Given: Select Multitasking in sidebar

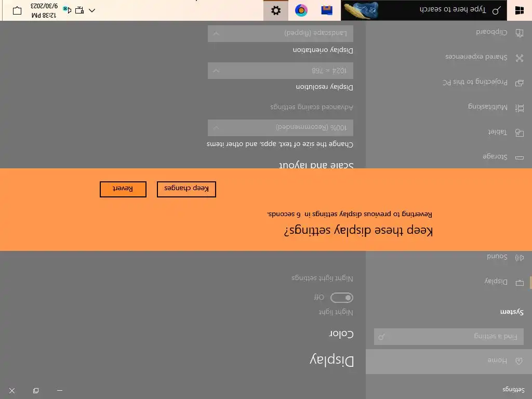Looking at the screenshot, I should [448, 108].
